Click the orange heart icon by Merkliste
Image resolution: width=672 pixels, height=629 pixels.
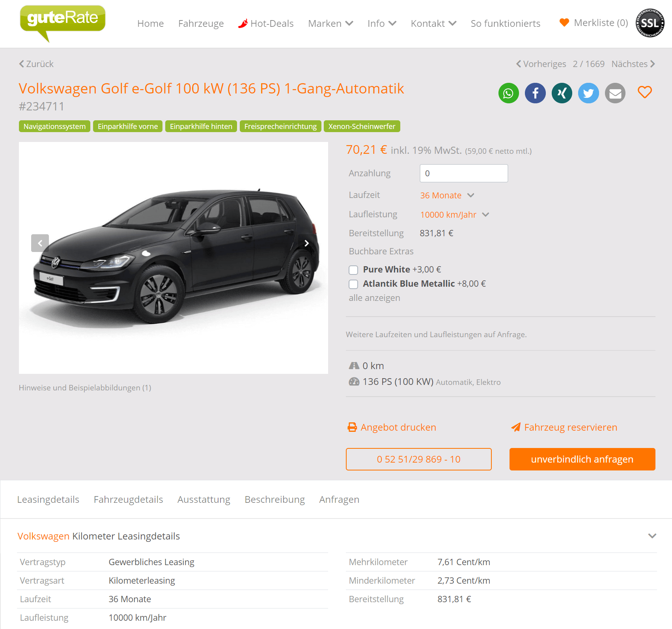(x=564, y=22)
